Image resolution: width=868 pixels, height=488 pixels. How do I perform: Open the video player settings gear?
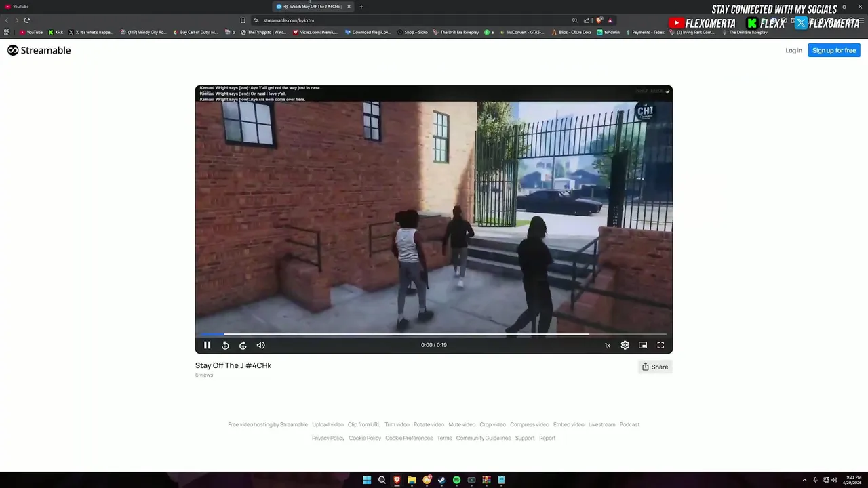(625, 345)
